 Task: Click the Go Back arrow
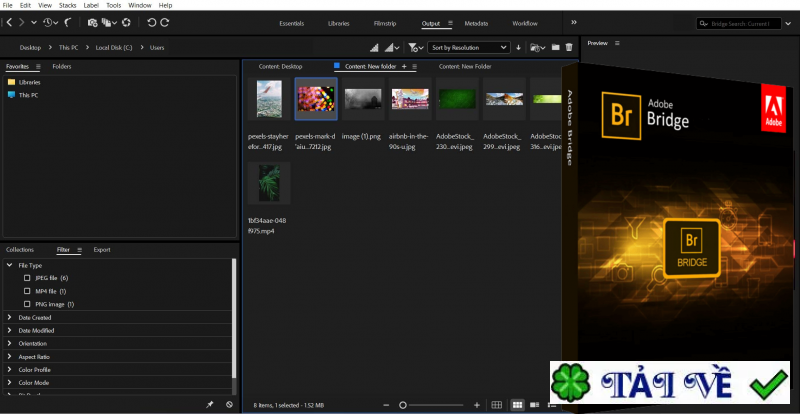(x=8, y=21)
